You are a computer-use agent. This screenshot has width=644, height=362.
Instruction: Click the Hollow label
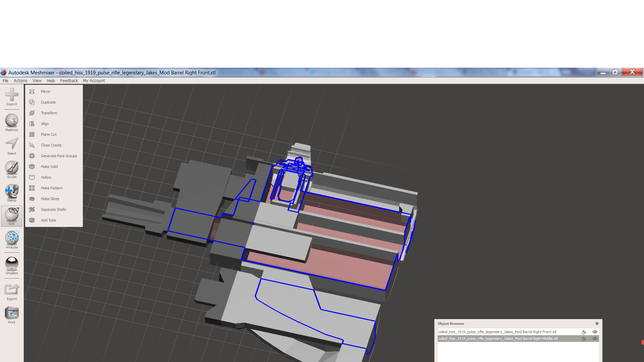[x=46, y=177]
